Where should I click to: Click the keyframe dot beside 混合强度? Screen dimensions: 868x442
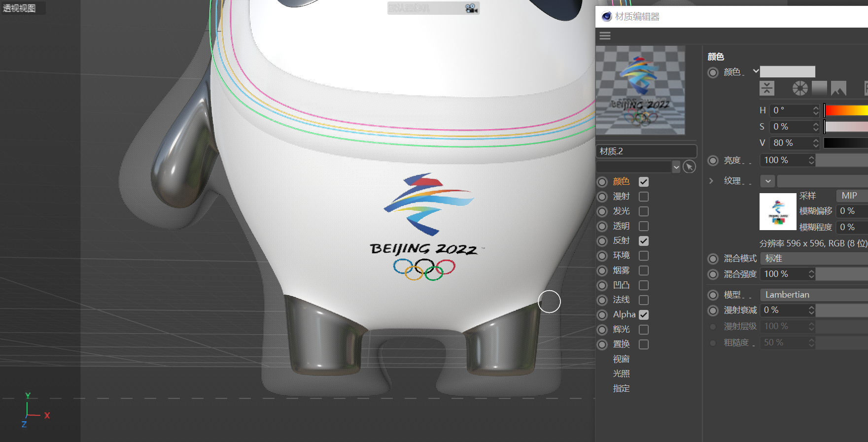[x=713, y=274]
